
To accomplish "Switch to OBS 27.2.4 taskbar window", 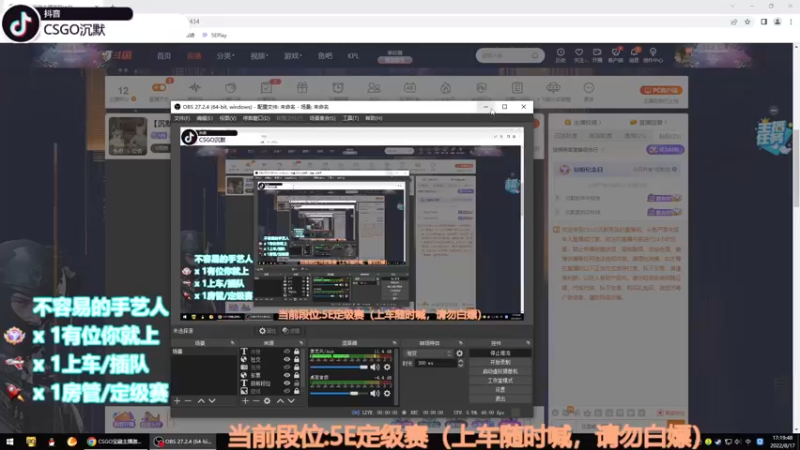I will pos(183,442).
